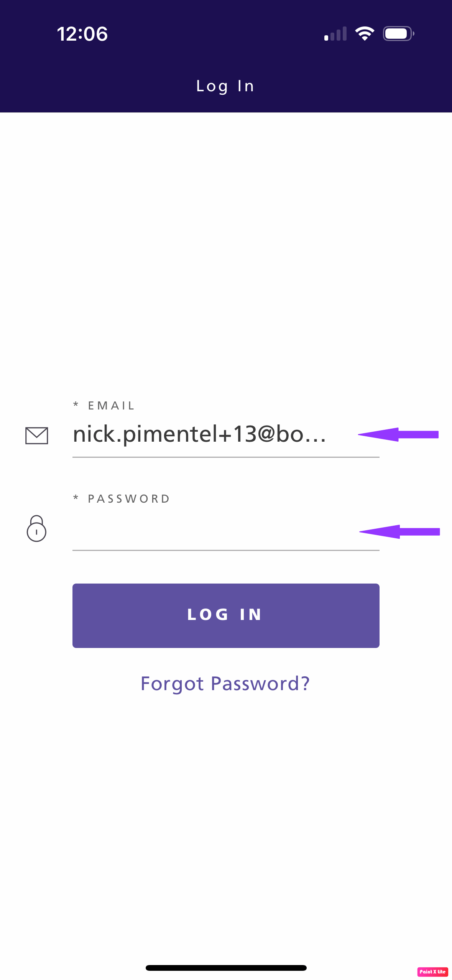Viewport: 452px width, 980px height.
Task: Click the email field underline
Action: click(225, 457)
